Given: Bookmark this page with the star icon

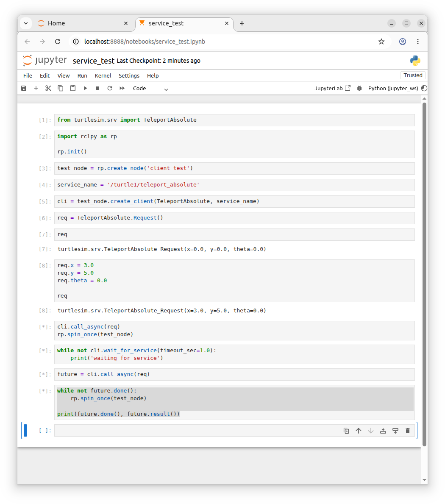Looking at the screenshot, I should [x=381, y=42].
